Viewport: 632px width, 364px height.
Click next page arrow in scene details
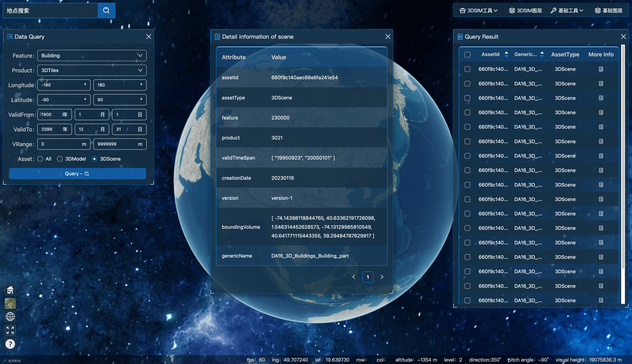382,277
